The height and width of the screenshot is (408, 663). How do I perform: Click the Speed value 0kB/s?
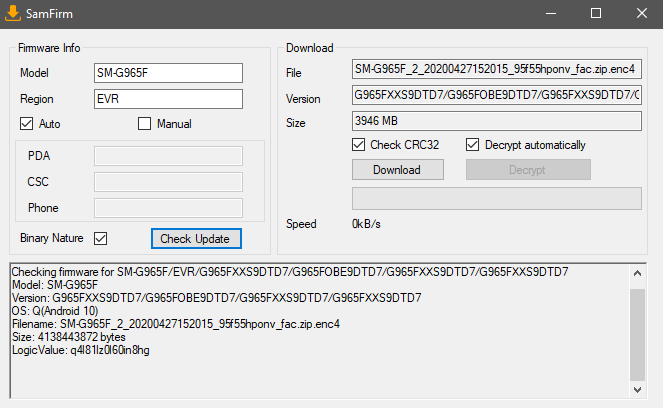[366, 224]
